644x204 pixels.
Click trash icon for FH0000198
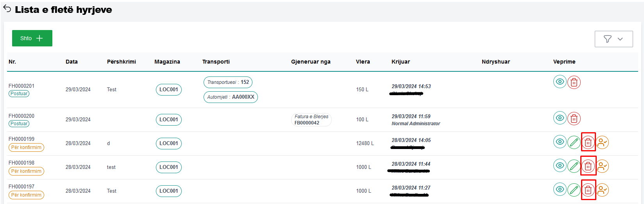click(588, 167)
